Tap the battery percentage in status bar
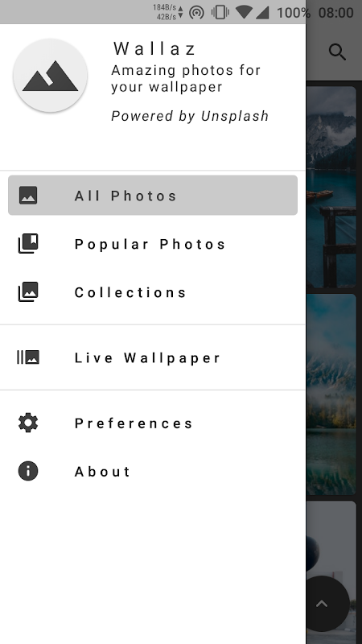362x644 pixels. (293, 13)
